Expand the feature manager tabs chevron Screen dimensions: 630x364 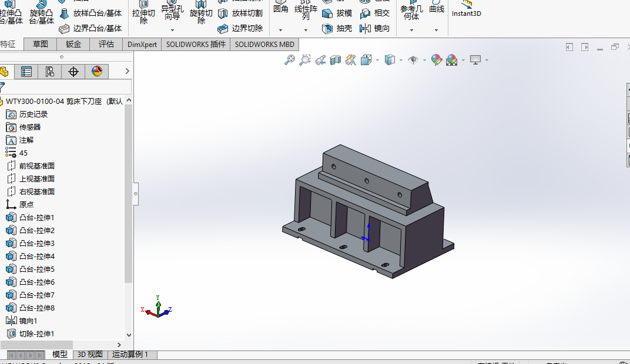(128, 72)
